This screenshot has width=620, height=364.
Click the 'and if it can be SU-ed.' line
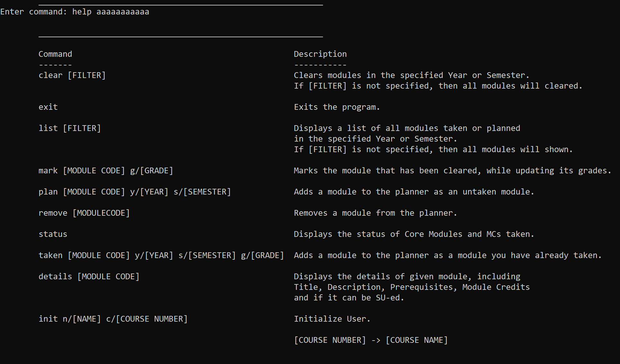click(349, 298)
